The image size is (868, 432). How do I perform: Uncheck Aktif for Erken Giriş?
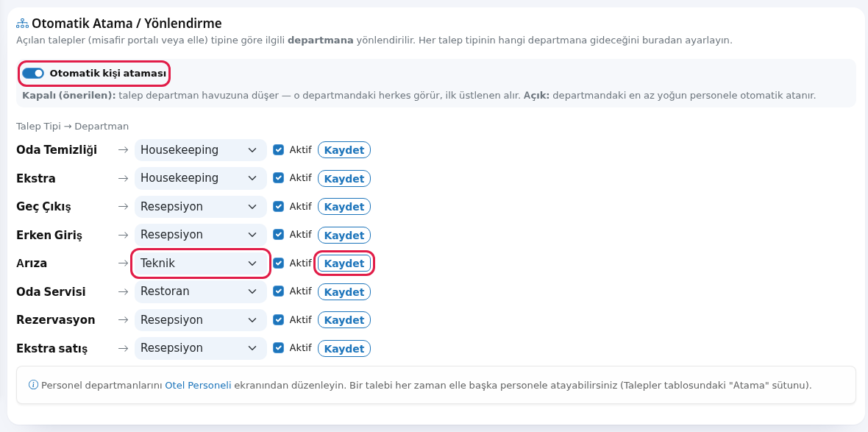tap(279, 234)
